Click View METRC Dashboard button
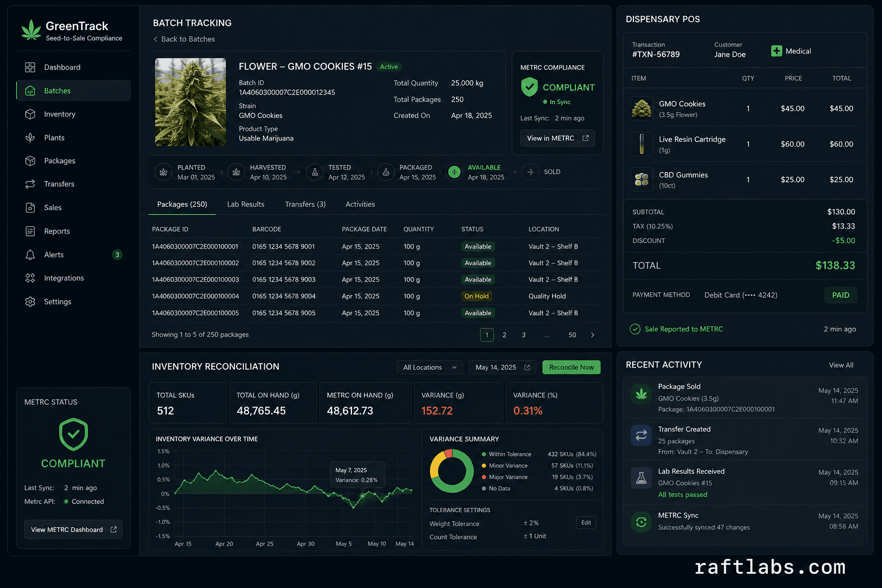This screenshot has width=882, height=588. tap(73, 529)
